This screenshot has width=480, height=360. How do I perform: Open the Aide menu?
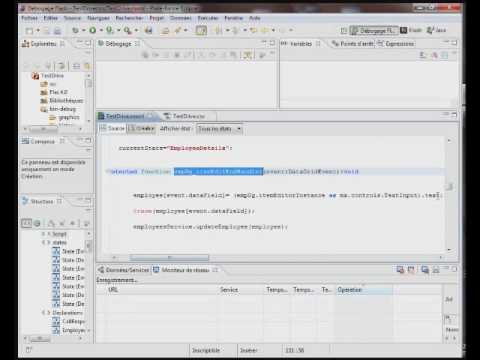coord(255,18)
